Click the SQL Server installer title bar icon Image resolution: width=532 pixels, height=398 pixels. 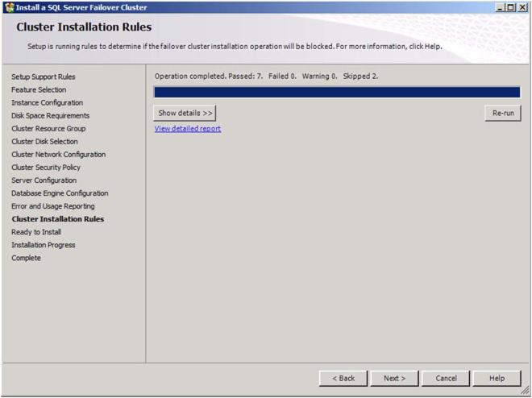9,7
